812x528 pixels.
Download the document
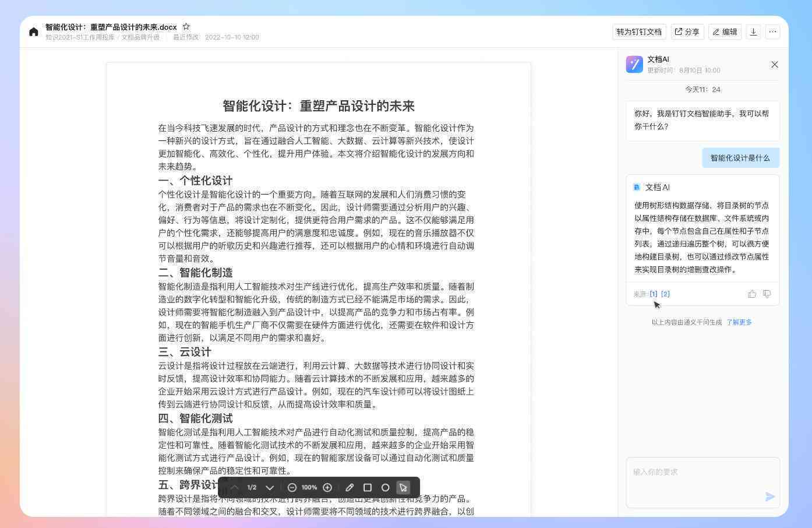753,32
